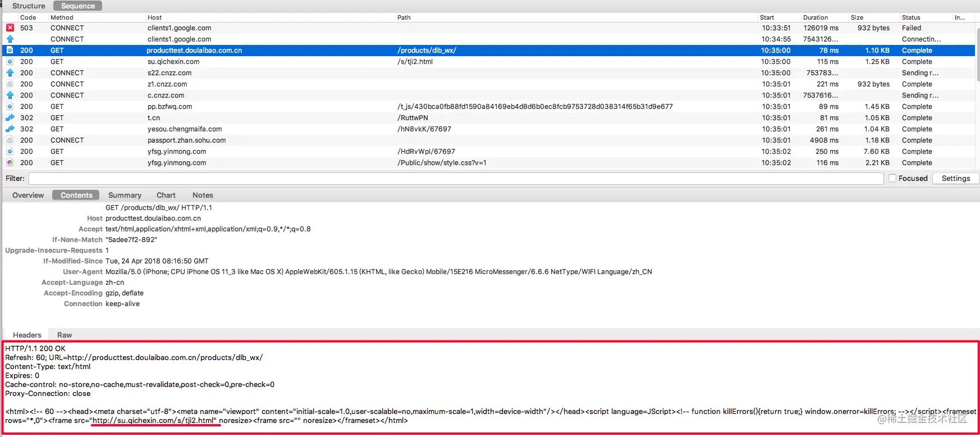Click the lock icon for the z1.cnzz.com row
The image size is (980, 437).
coord(10,84)
